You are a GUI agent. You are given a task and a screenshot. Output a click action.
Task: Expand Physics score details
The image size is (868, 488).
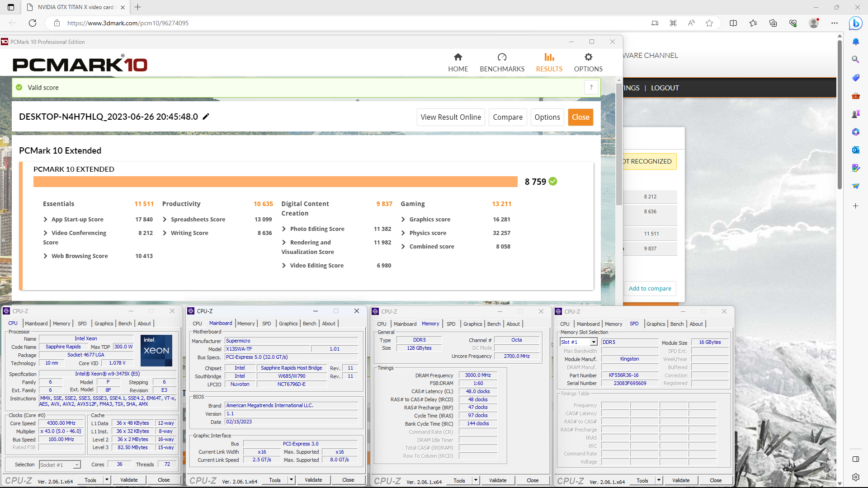403,233
